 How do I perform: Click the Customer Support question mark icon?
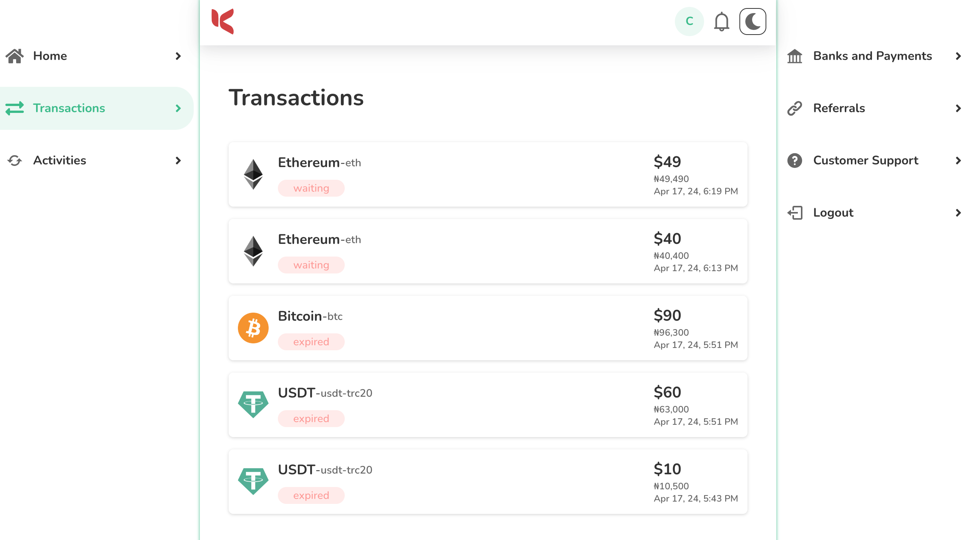pos(794,160)
